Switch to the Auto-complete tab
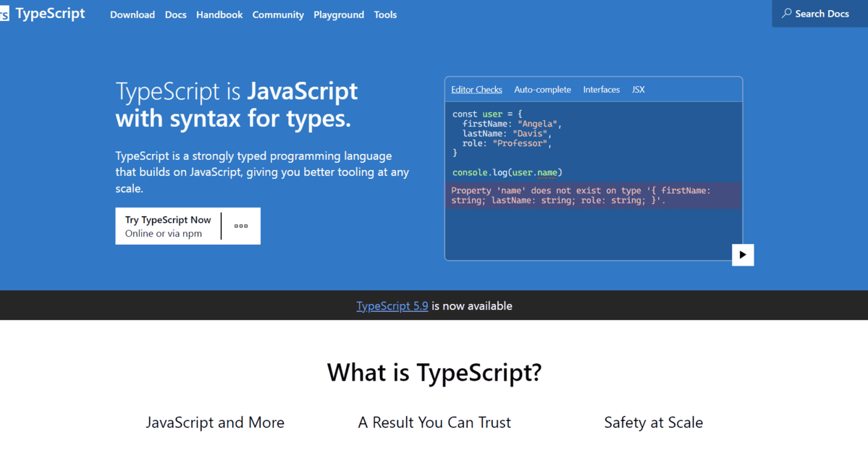The width and height of the screenshot is (868, 456). coord(542,90)
